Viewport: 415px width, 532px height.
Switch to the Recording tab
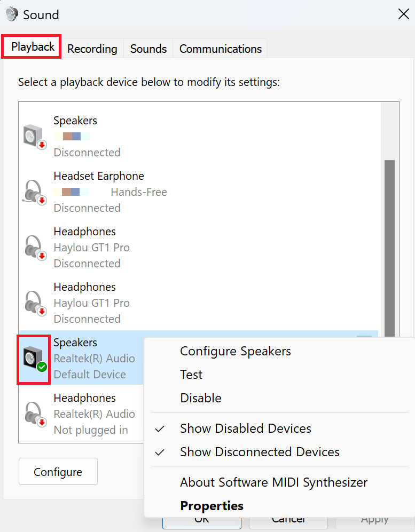pos(92,49)
